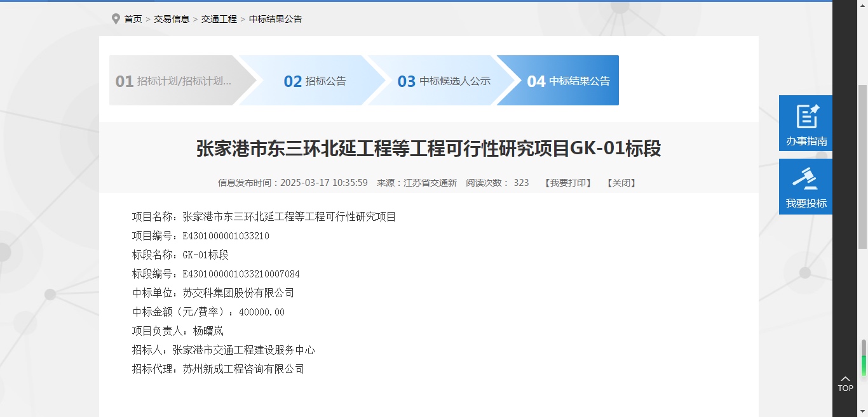Image resolution: width=868 pixels, height=417 pixels.
Task: Click the source 江苏省交通新 text
Action: (x=430, y=183)
